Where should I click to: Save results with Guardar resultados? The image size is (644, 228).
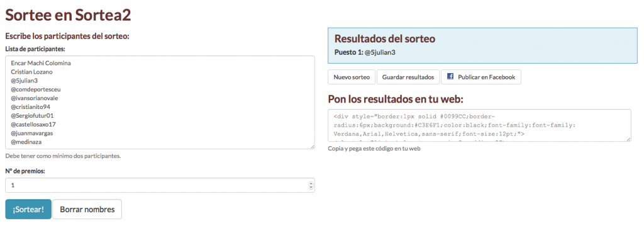pos(408,77)
